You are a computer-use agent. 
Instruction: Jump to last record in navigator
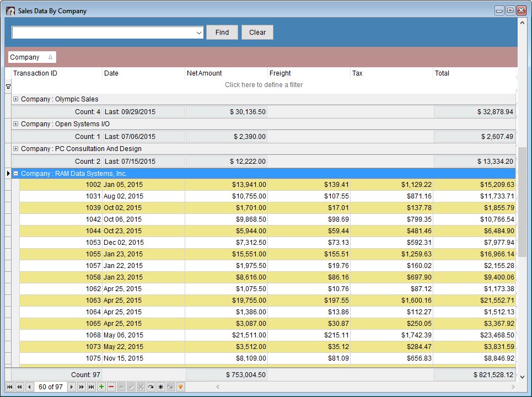point(92,387)
